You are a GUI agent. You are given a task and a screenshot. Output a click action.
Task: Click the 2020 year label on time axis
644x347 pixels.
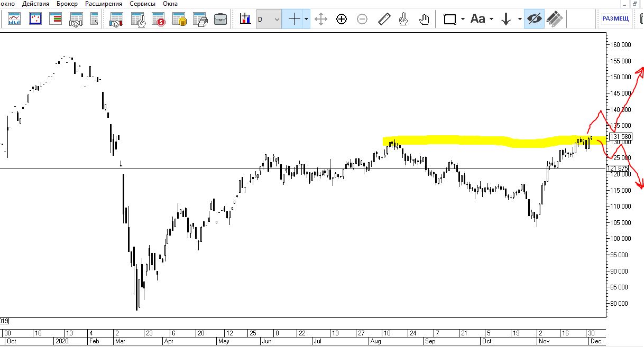coord(62,341)
